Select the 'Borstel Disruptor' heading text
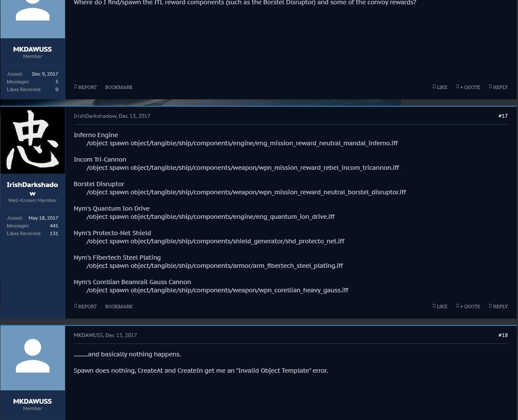The height and width of the screenshot is (420, 518). (99, 184)
